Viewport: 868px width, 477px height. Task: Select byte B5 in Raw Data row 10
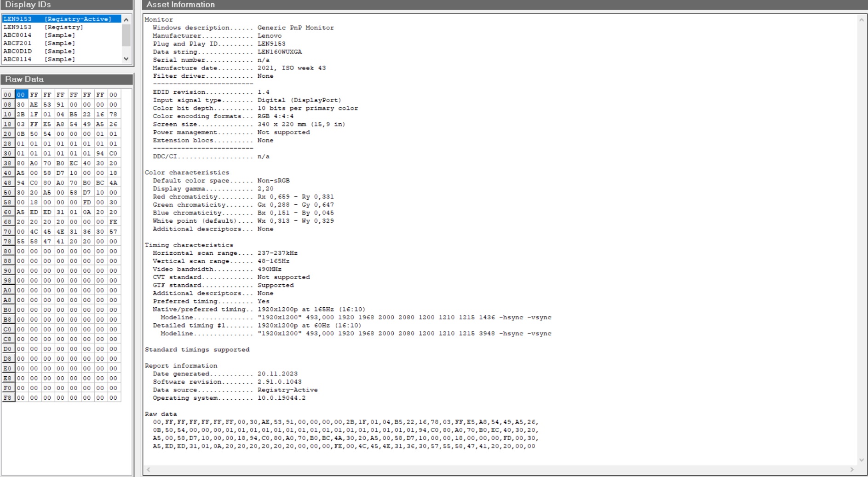tap(74, 115)
